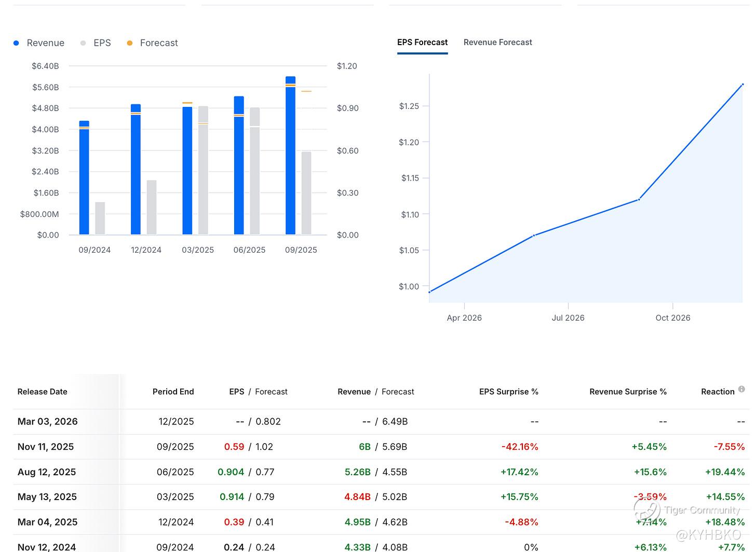This screenshot has width=756, height=552.
Task: Open the Mar 03, 2026 release date entry
Action: 47,421
